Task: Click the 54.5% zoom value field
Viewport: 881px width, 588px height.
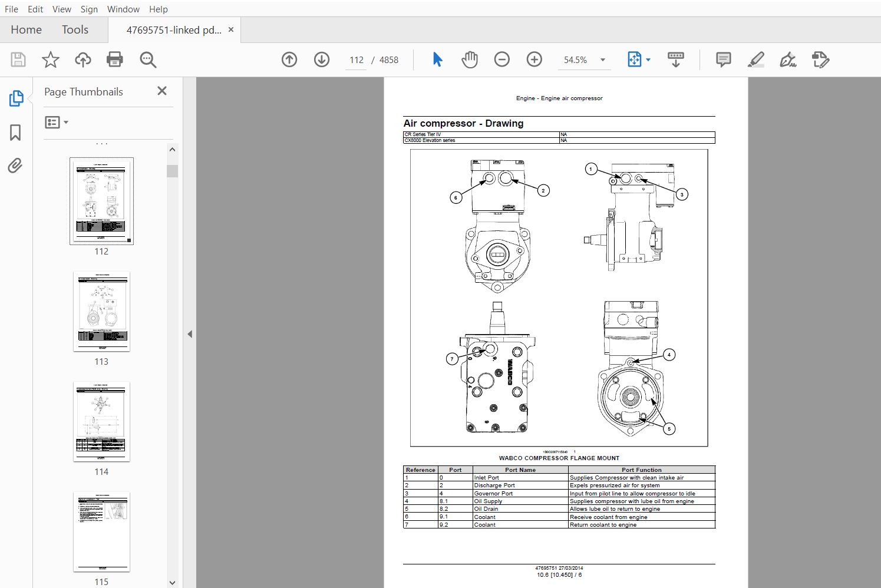Action: coord(575,60)
